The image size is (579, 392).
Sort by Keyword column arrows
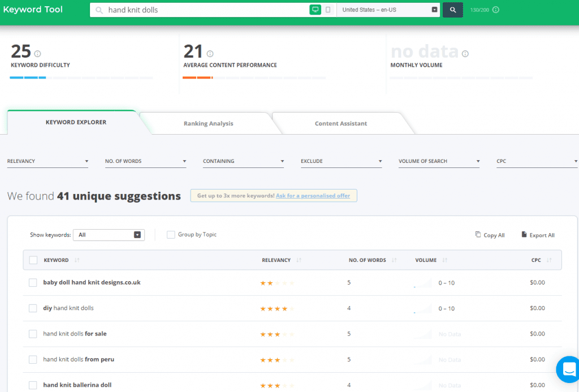click(77, 260)
